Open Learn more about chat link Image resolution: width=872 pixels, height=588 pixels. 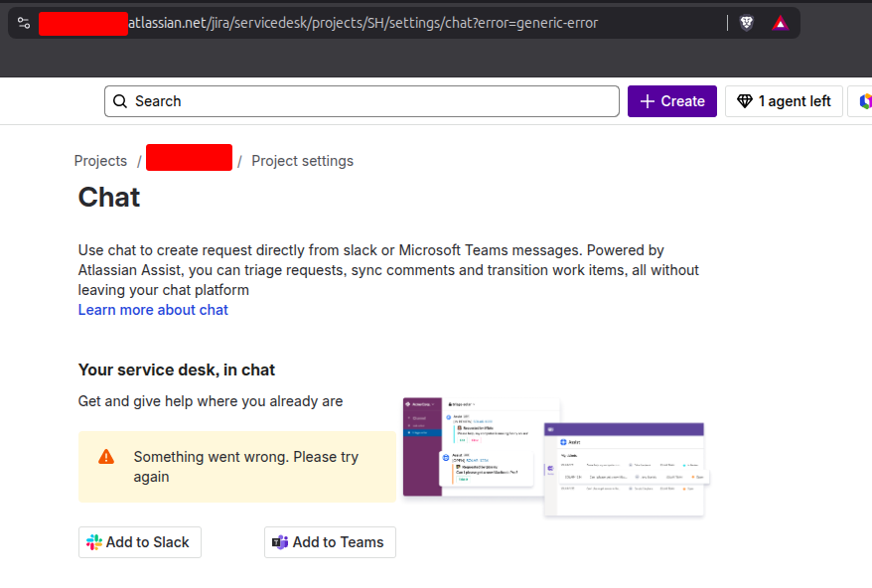tap(153, 310)
